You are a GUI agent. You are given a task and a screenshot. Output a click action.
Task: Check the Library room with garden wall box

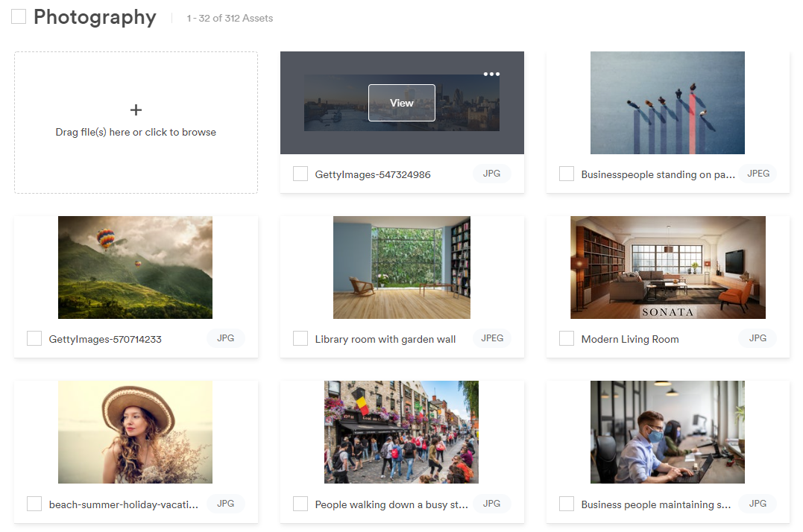point(300,338)
